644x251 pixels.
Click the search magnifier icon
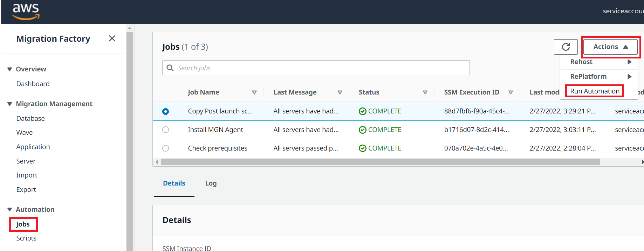coord(170,68)
